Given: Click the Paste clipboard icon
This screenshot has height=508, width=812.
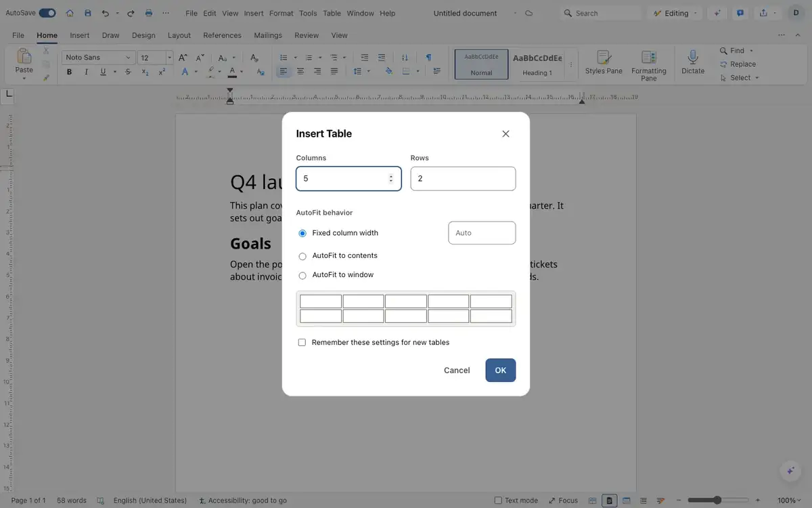Looking at the screenshot, I should point(24,56).
